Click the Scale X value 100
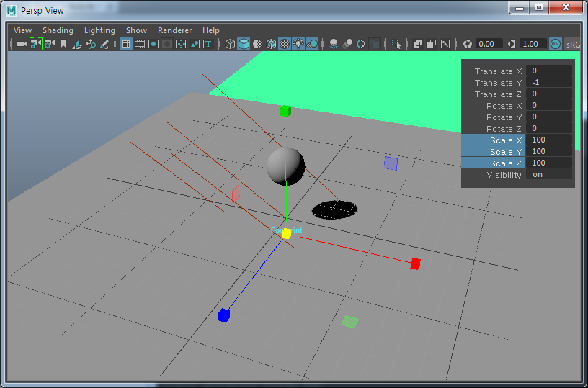Viewport: 588px width, 388px height. 549,140
